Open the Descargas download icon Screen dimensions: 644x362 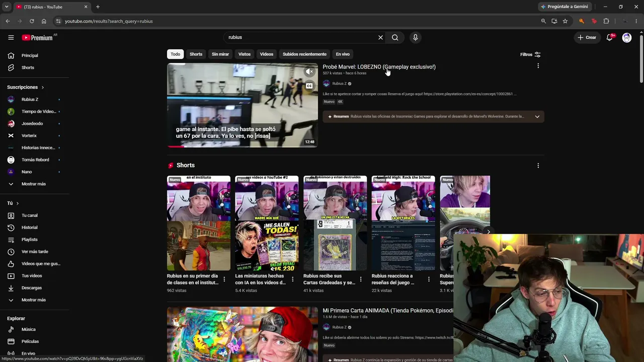click(11, 288)
